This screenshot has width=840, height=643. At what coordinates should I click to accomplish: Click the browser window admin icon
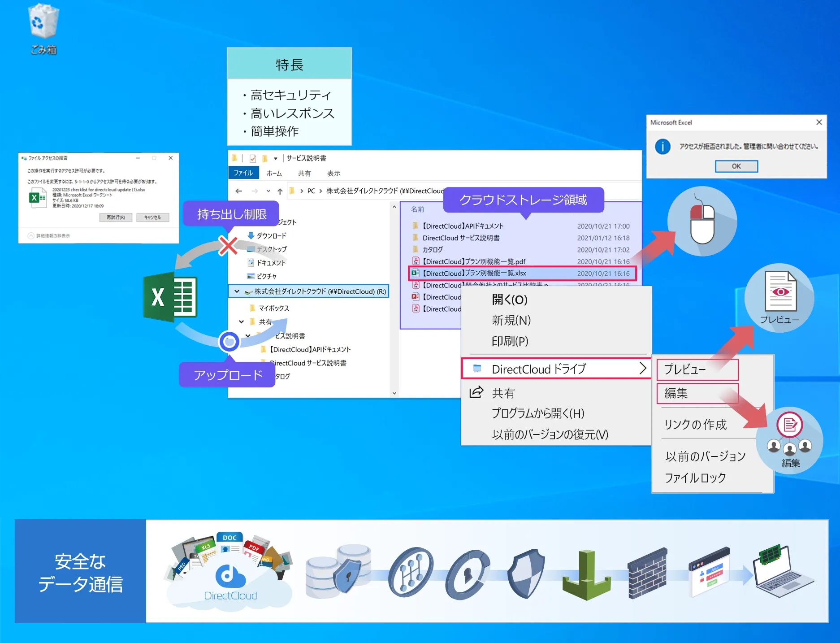709,572
